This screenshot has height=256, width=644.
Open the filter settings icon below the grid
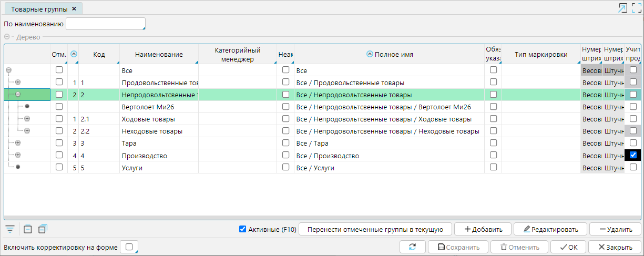10,229
